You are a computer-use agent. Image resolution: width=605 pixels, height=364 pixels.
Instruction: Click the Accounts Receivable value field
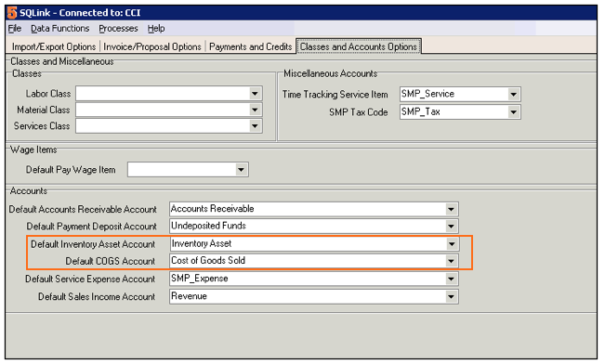pos(314,209)
